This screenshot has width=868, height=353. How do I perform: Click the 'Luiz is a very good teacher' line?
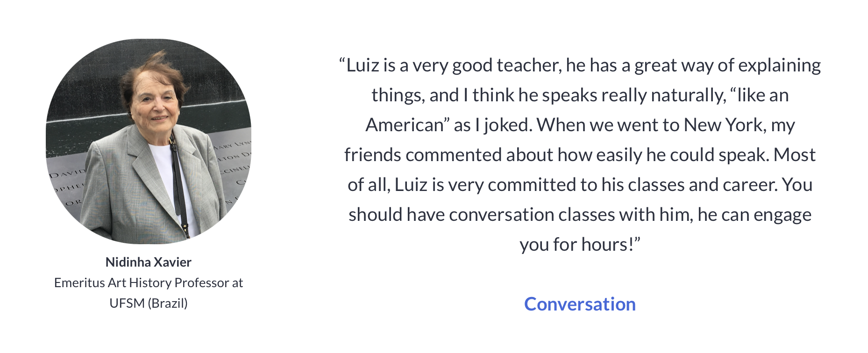point(580,65)
